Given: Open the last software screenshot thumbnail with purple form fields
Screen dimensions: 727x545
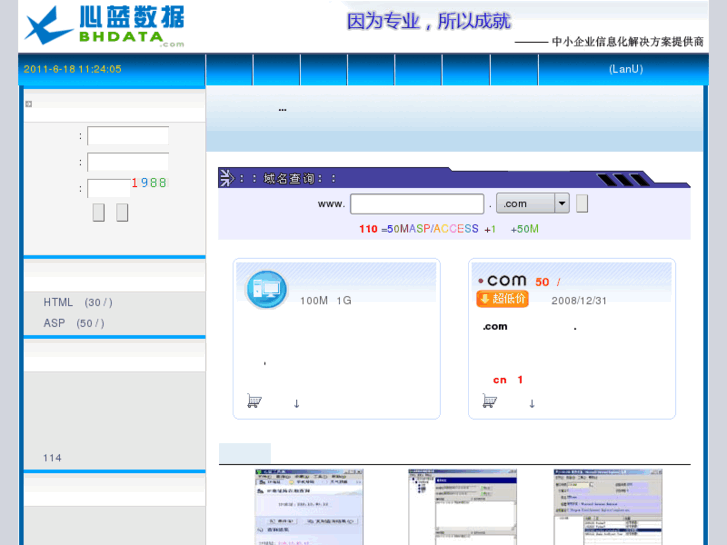Looking at the screenshot, I should (x=608, y=507).
